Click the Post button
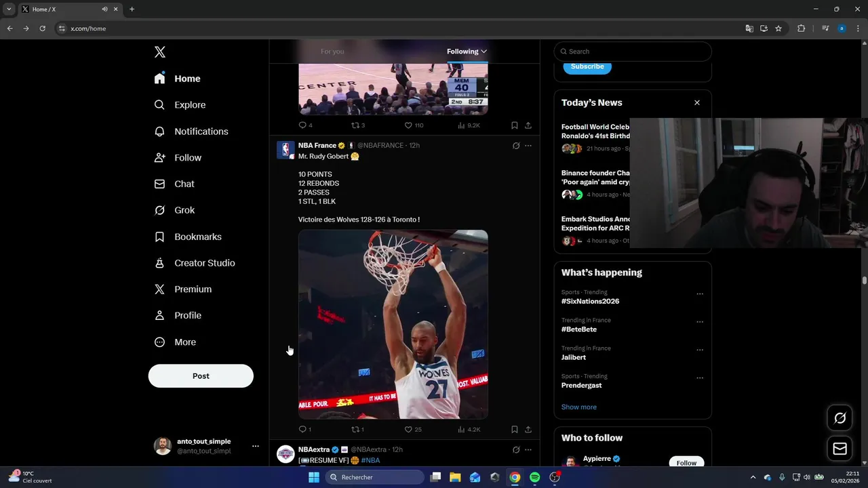 tap(201, 376)
